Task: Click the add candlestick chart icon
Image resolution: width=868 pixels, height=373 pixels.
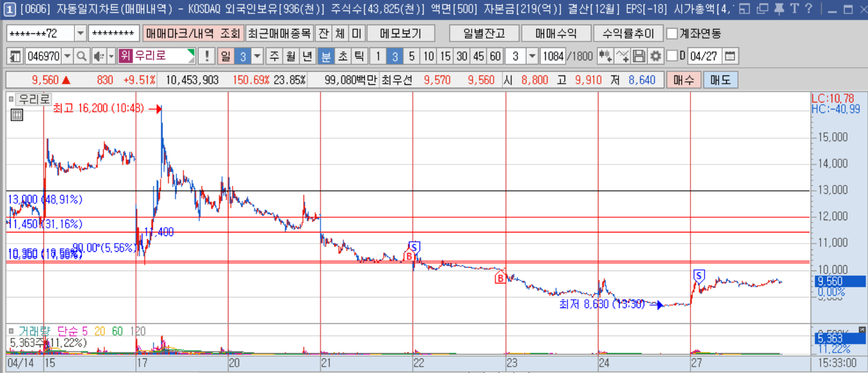Action: [605, 56]
